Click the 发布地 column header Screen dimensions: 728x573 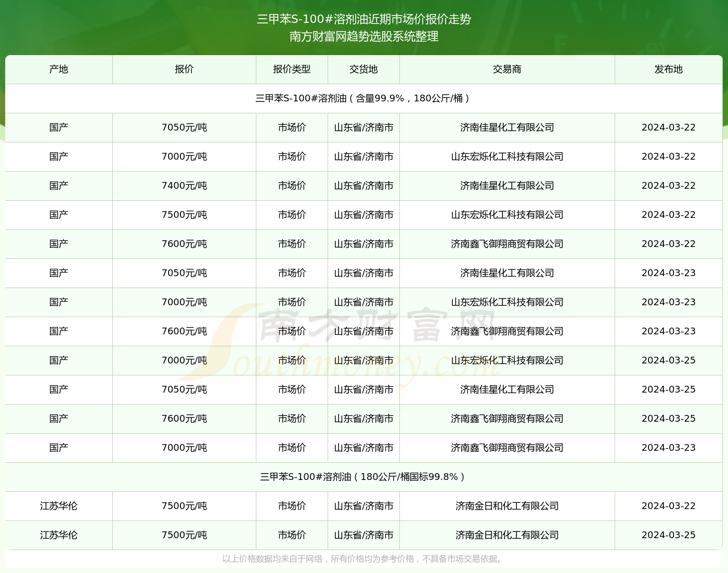[x=669, y=69]
